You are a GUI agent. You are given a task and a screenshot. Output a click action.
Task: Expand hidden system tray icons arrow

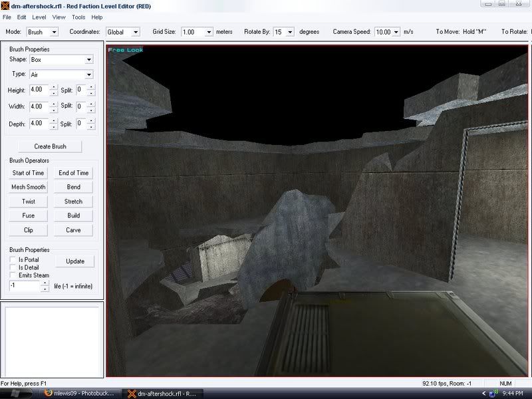click(483, 394)
